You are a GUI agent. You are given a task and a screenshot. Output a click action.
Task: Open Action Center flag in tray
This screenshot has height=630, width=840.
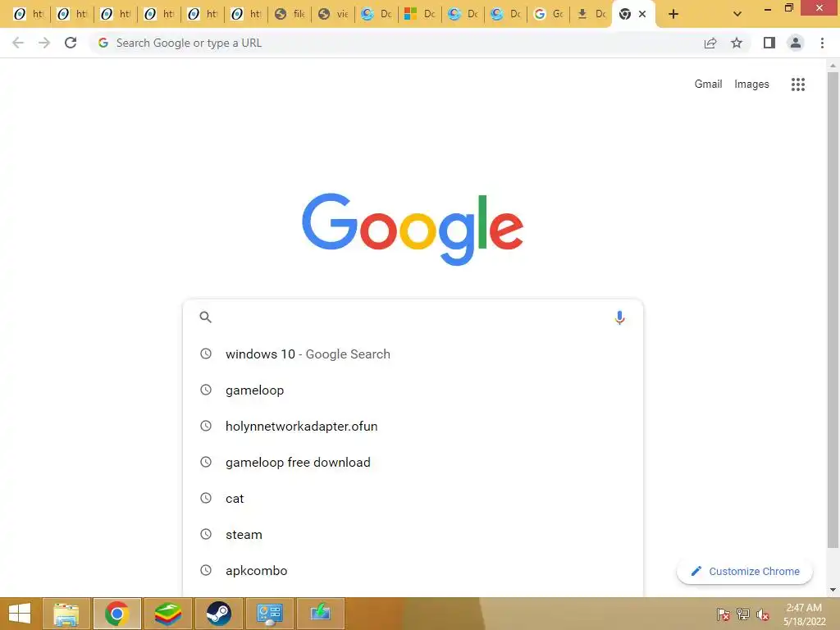pos(724,614)
